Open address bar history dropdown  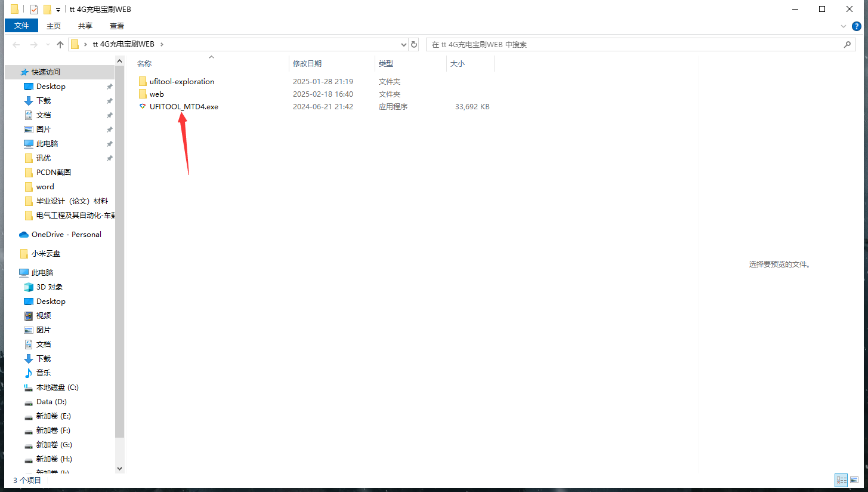tap(403, 45)
